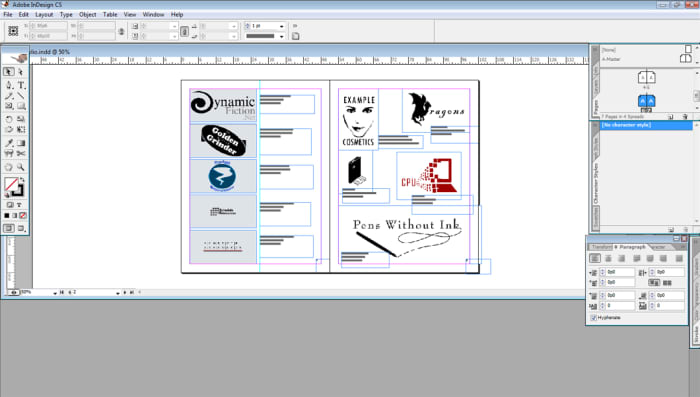This screenshot has width=700, height=397.
Task: Select the Pencil tool
Action: (9, 96)
